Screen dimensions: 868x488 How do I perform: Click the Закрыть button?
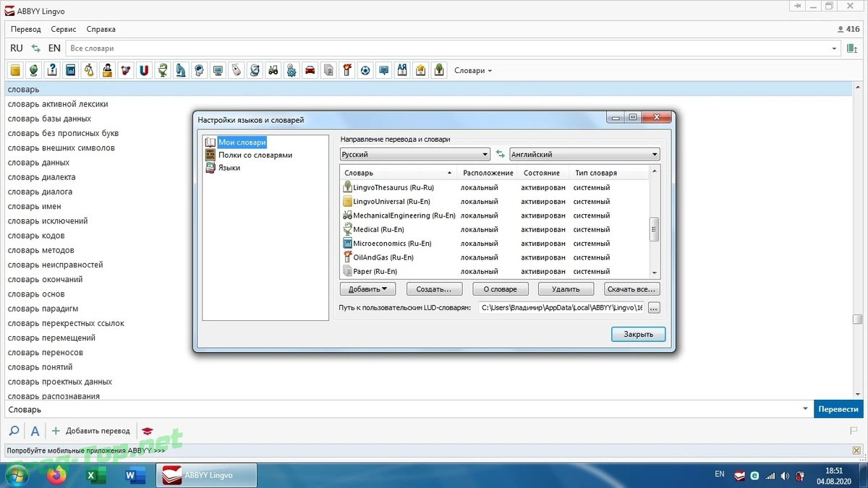638,334
